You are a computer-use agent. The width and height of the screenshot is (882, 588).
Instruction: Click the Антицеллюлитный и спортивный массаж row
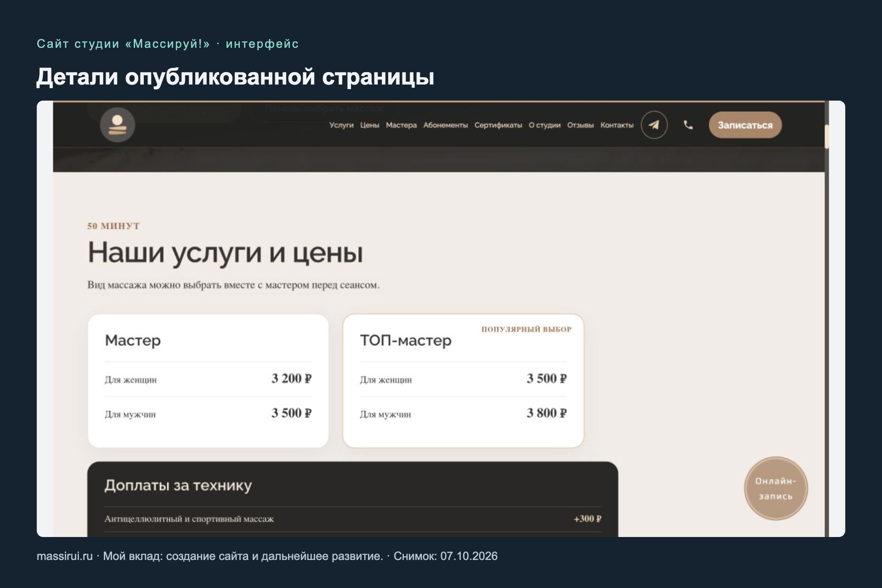click(353, 519)
